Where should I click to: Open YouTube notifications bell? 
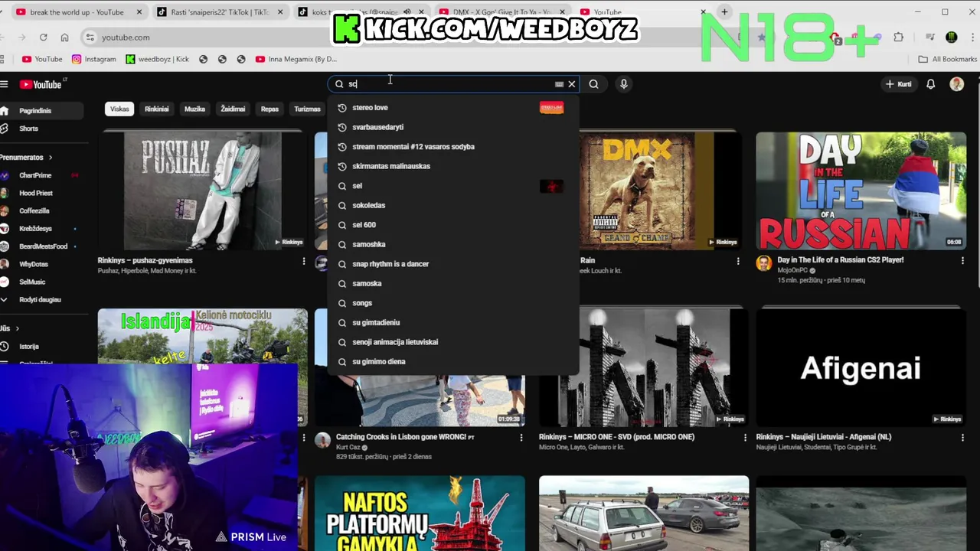930,84
